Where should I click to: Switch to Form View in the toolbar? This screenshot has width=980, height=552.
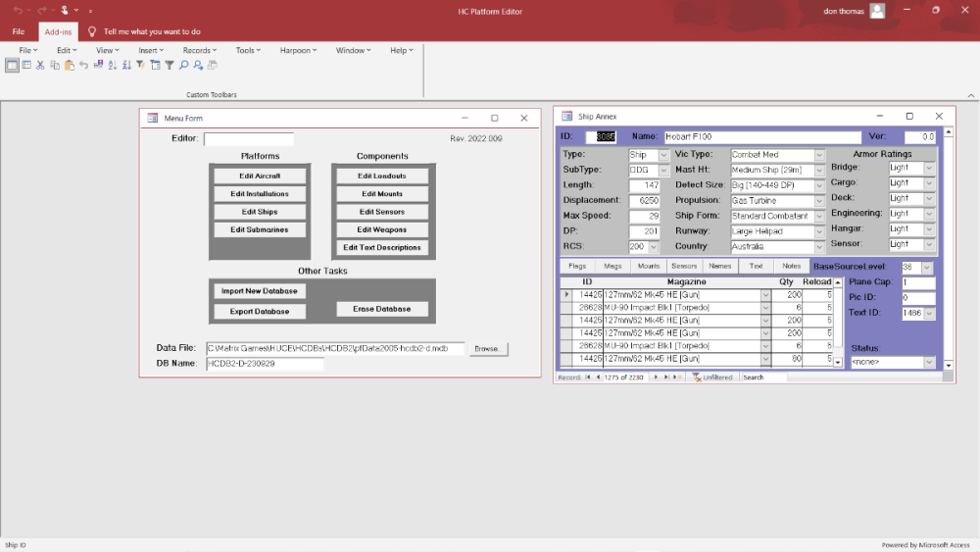pyautogui.click(x=12, y=65)
